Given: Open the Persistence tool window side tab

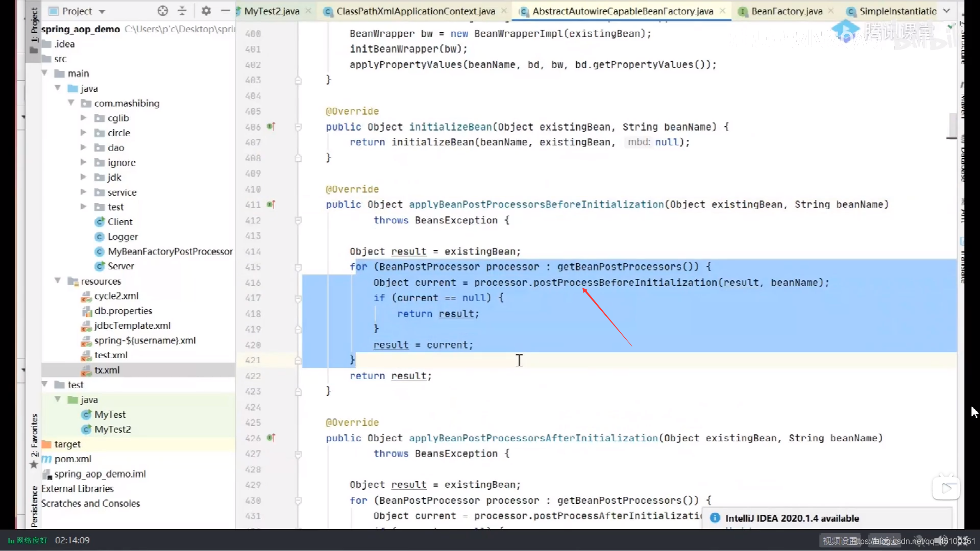Looking at the screenshot, I should point(34,506).
